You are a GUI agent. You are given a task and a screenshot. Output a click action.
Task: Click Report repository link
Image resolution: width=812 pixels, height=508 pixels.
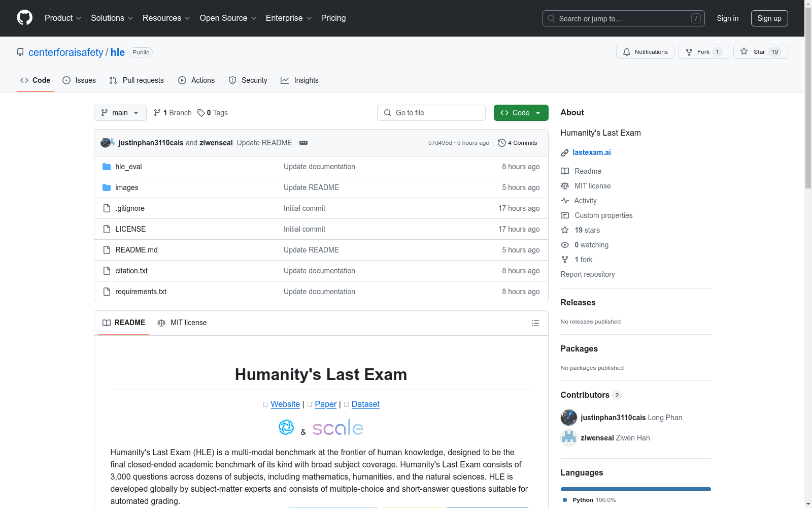point(588,274)
